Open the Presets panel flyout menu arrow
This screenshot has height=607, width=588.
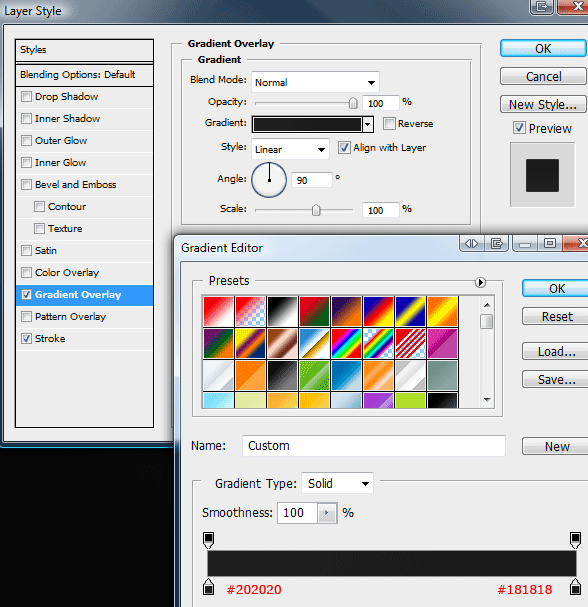[x=480, y=282]
